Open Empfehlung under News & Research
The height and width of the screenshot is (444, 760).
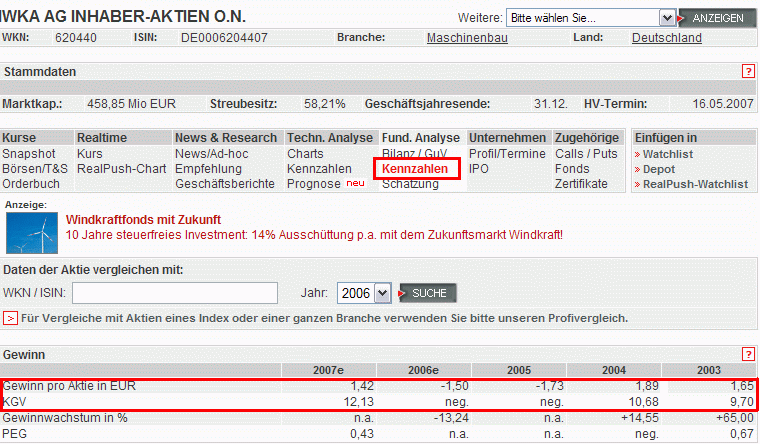[208, 169]
